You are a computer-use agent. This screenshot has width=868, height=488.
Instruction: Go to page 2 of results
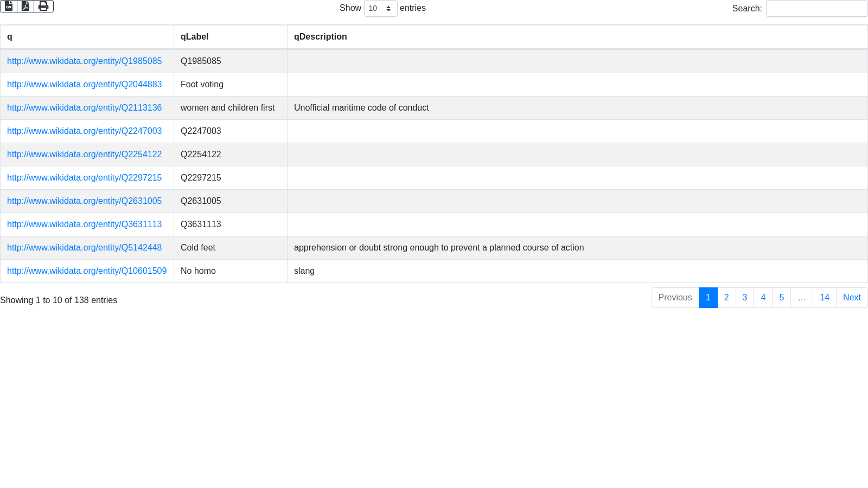(726, 298)
